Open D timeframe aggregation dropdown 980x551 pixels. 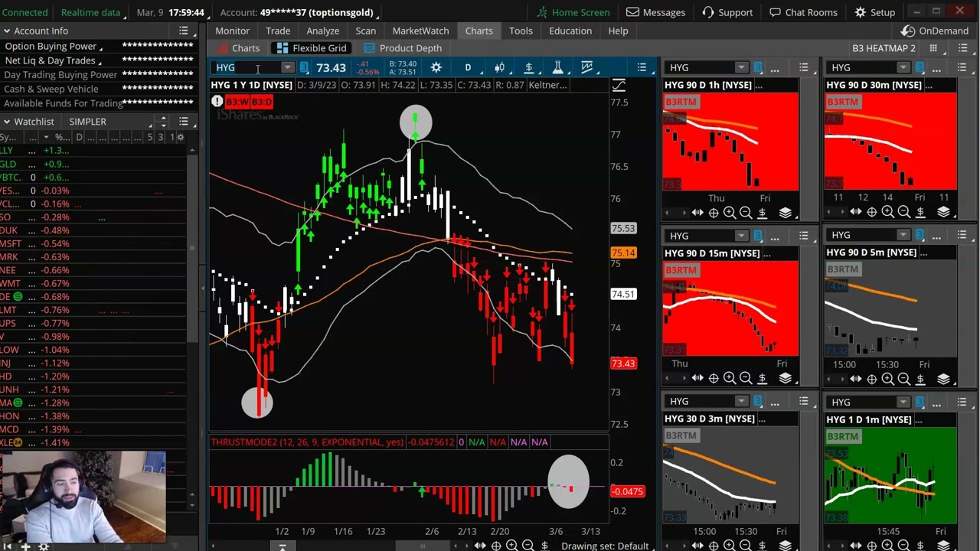[x=468, y=67]
